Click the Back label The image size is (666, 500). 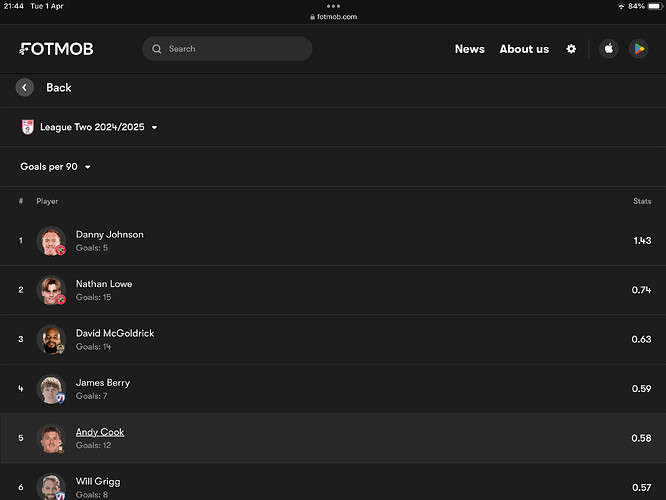pos(59,88)
